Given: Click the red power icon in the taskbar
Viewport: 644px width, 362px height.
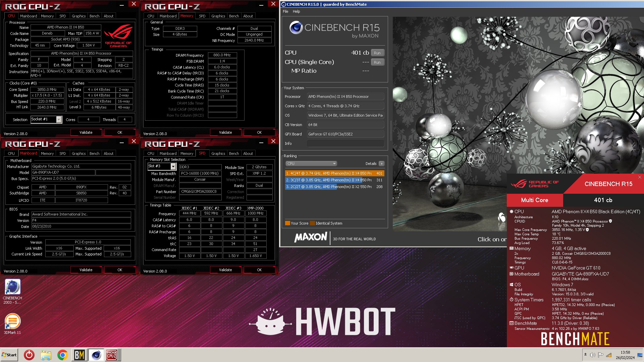Looking at the screenshot, I should 29,355.
